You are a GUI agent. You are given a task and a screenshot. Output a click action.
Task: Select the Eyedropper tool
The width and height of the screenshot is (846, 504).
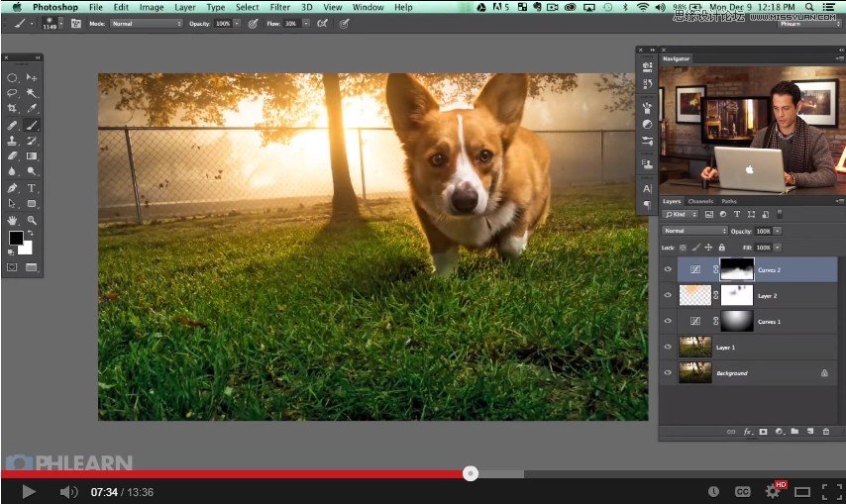pyautogui.click(x=32, y=108)
